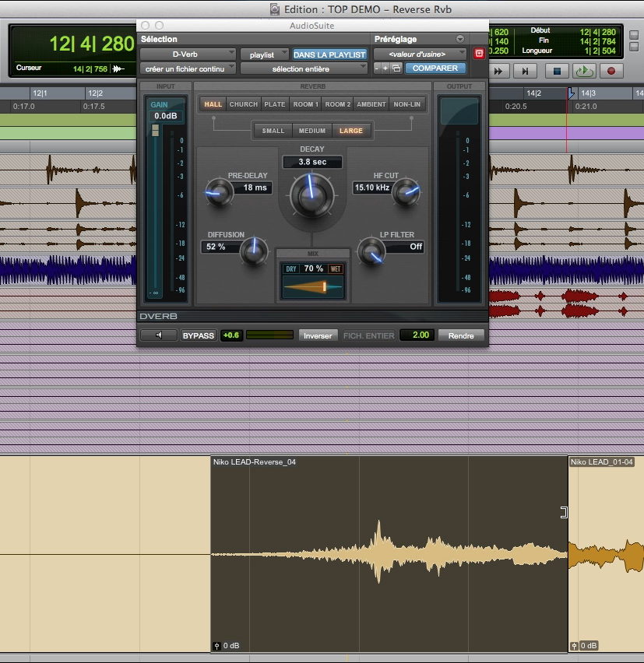Image resolution: width=644 pixels, height=663 pixels.
Task: Click the Fin value 14|2|784
Action: click(x=597, y=41)
